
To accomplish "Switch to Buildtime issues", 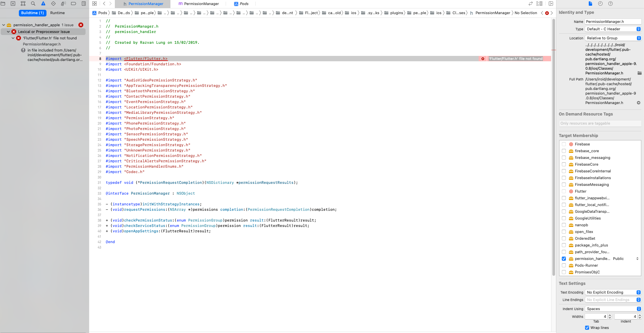I will click(33, 13).
